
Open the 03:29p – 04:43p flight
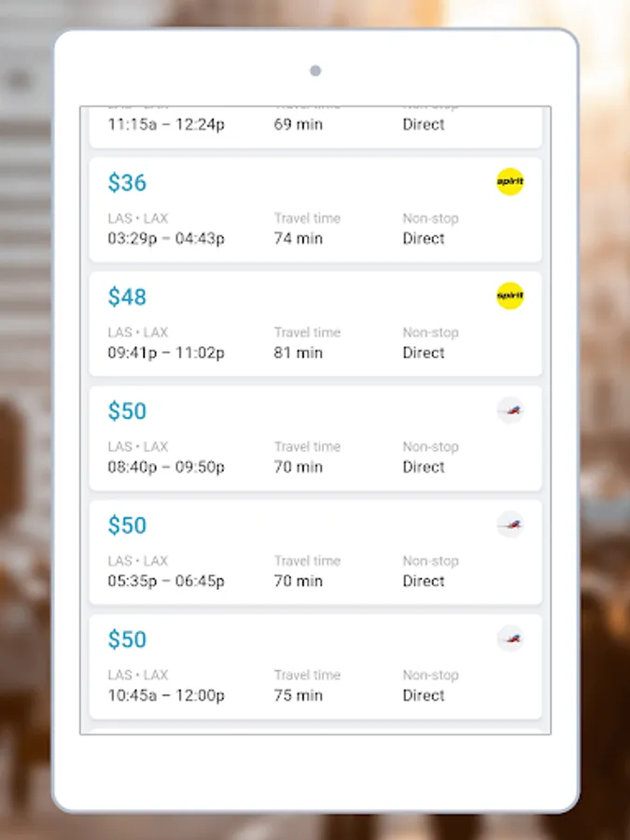(166, 238)
